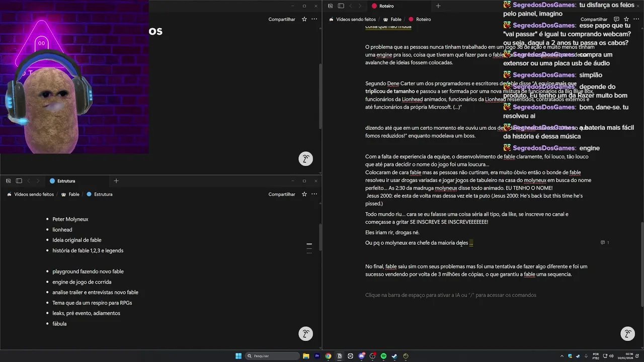Open Notion AI button in Estrutura window
644x362 pixels.
coord(305,333)
